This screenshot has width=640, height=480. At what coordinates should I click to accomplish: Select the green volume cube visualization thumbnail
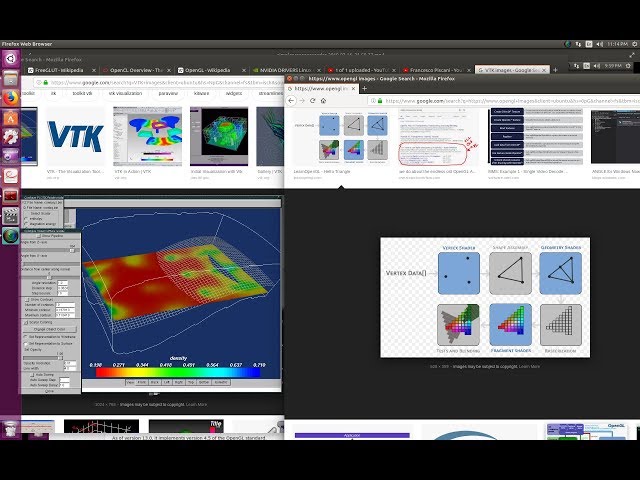tap(219, 136)
